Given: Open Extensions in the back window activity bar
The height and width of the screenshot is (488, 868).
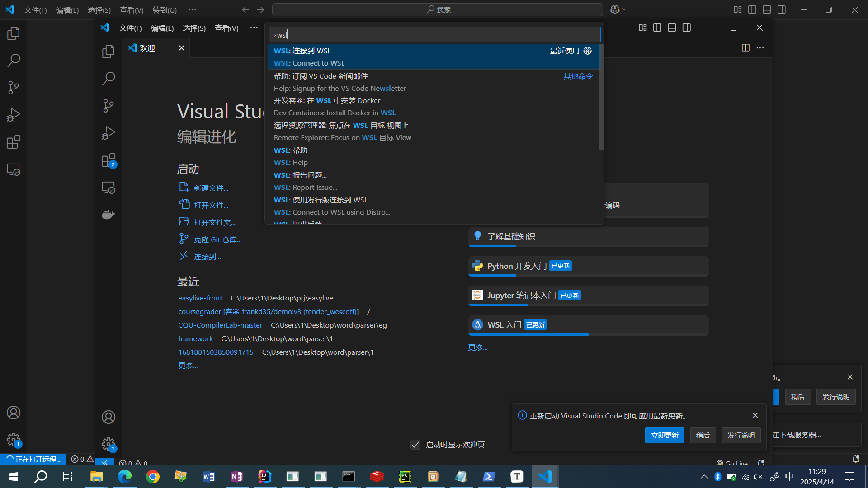Looking at the screenshot, I should pos(14,142).
